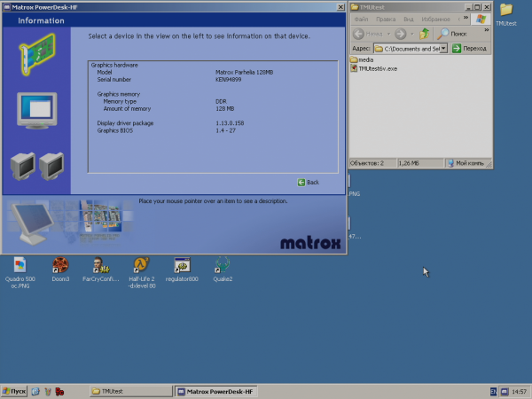Click the green Back arrow icon
Image resolution: width=532 pixels, height=399 pixels.
(x=301, y=183)
